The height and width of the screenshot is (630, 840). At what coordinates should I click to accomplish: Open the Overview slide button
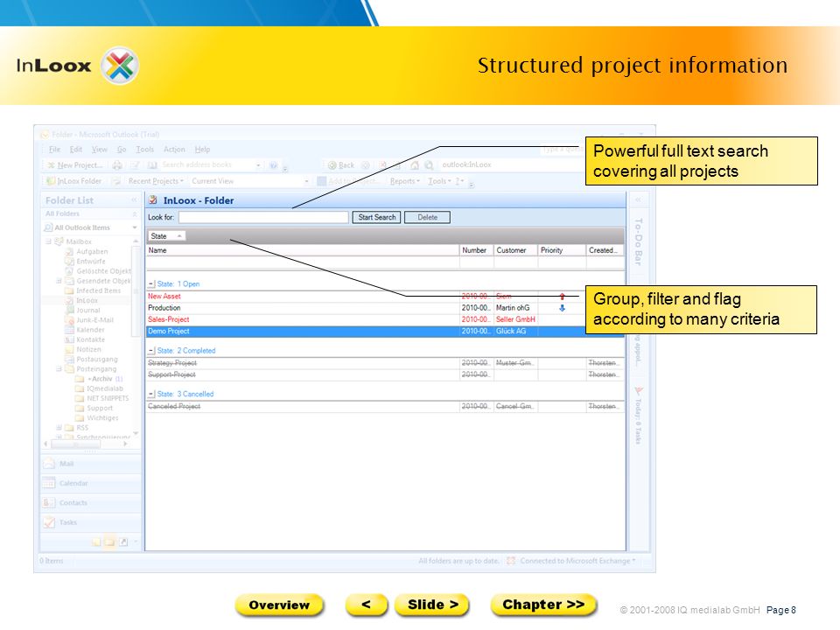click(x=279, y=605)
